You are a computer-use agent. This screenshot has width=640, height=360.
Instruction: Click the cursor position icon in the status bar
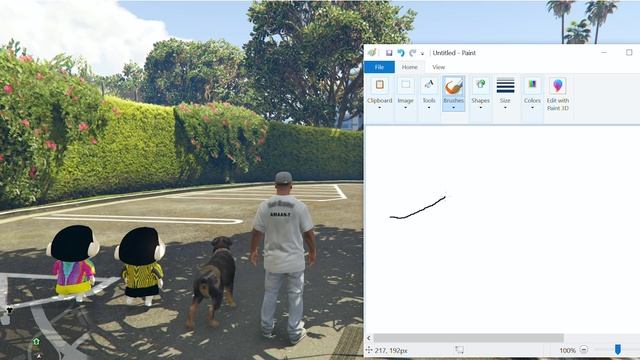[369, 350]
